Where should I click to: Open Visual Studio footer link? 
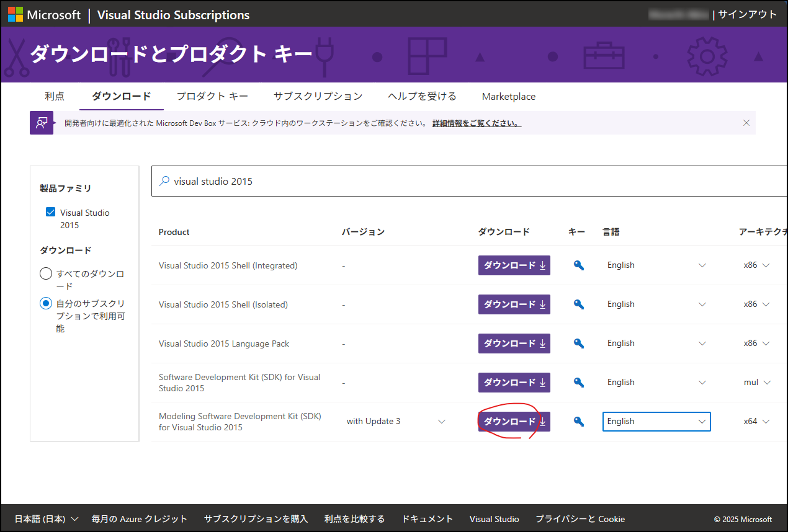(494, 519)
